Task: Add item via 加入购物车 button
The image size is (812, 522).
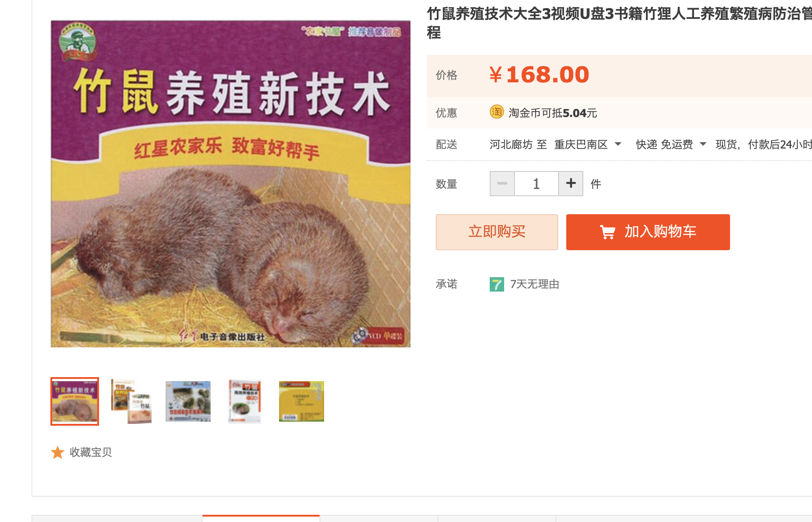Action: coord(648,232)
